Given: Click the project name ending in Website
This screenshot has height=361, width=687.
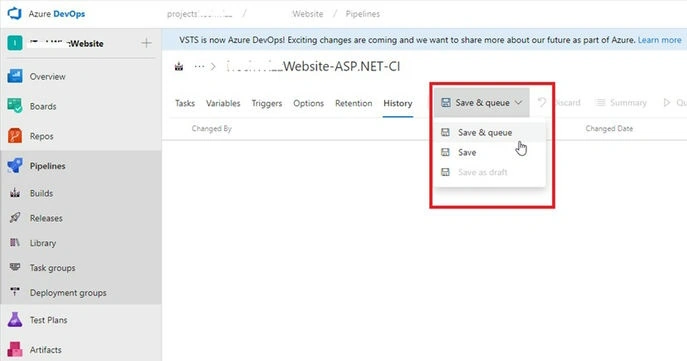Looking at the screenshot, I should pos(66,43).
